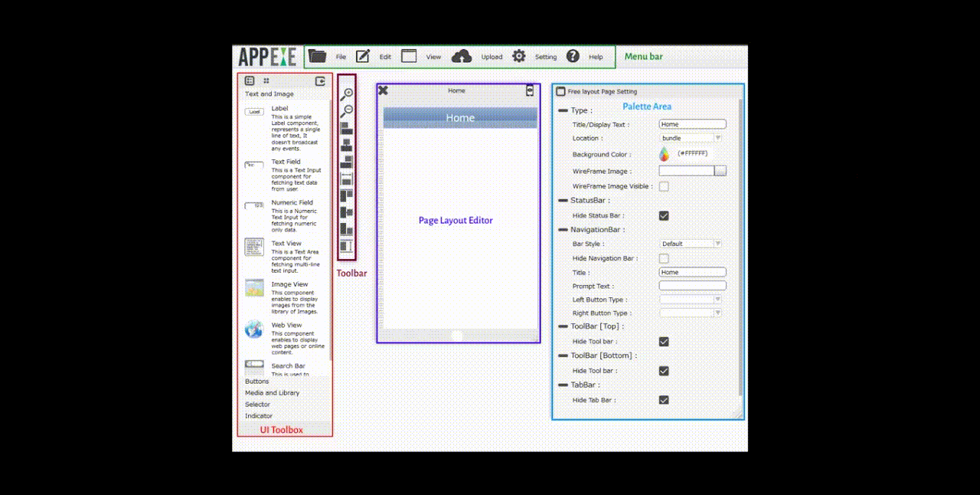Screen dimensions: 980x495
Task: Expand the Left Button Type dropdown
Action: 691,300
